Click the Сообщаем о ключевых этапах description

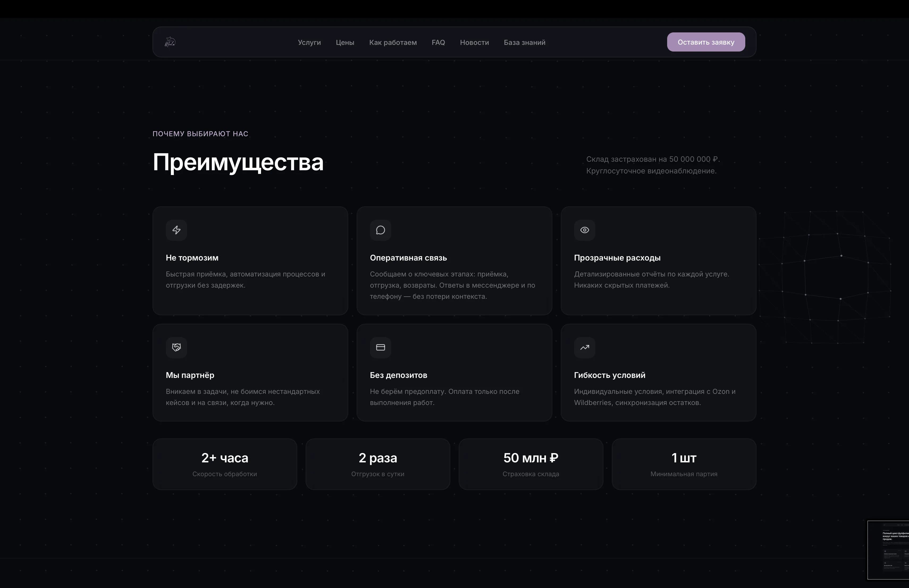coord(453,285)
